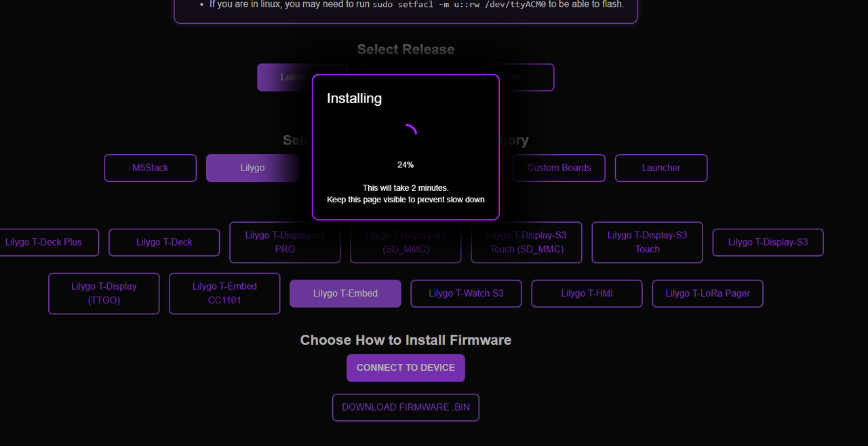
Task: Choose Lilygo T-Watch S3 board
Action: click(466, 293)
